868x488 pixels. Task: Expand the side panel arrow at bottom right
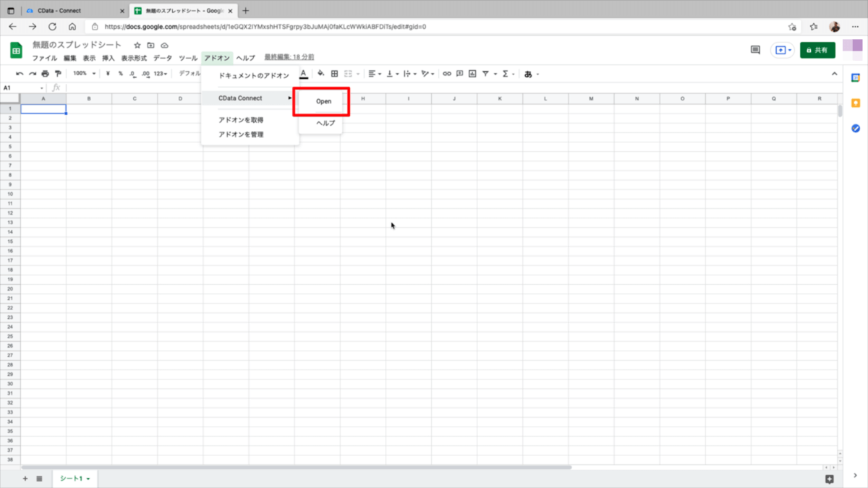856,476
